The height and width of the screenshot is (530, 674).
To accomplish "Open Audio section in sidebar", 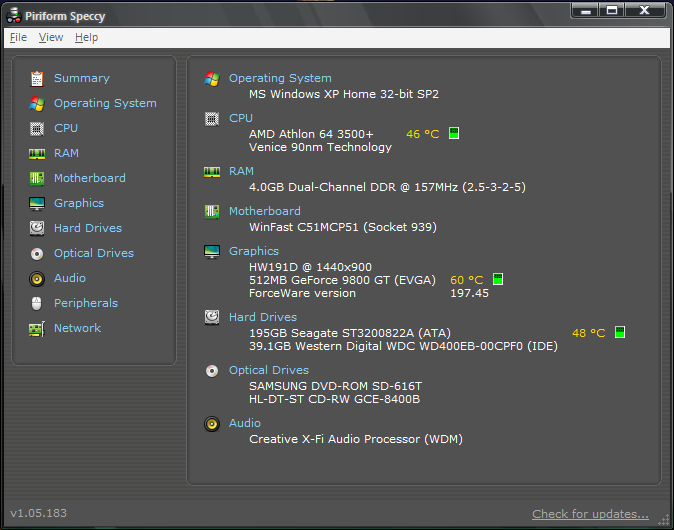I will coord(70,278).
